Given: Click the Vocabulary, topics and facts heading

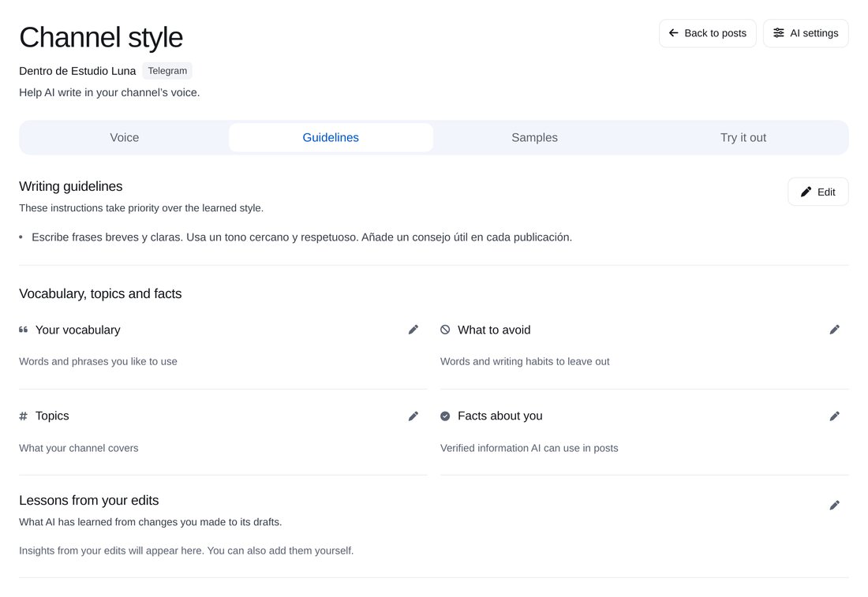Looking at the screenshot, I should click(x=100, y=294).
